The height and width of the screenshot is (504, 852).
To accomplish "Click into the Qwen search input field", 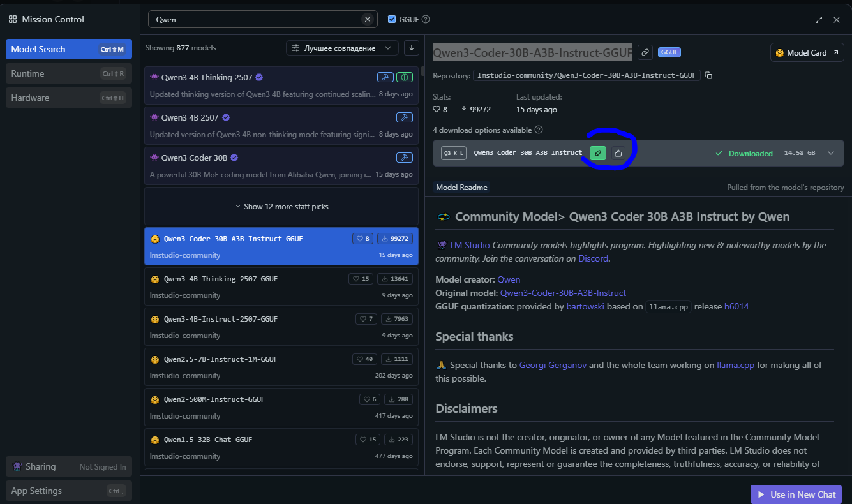I will [x=255, y=19].
